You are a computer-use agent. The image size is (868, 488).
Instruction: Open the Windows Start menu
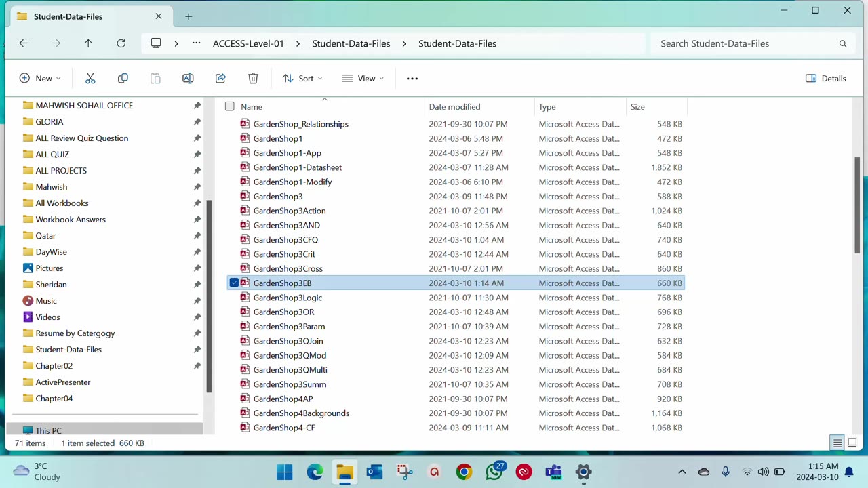[285, 472]
